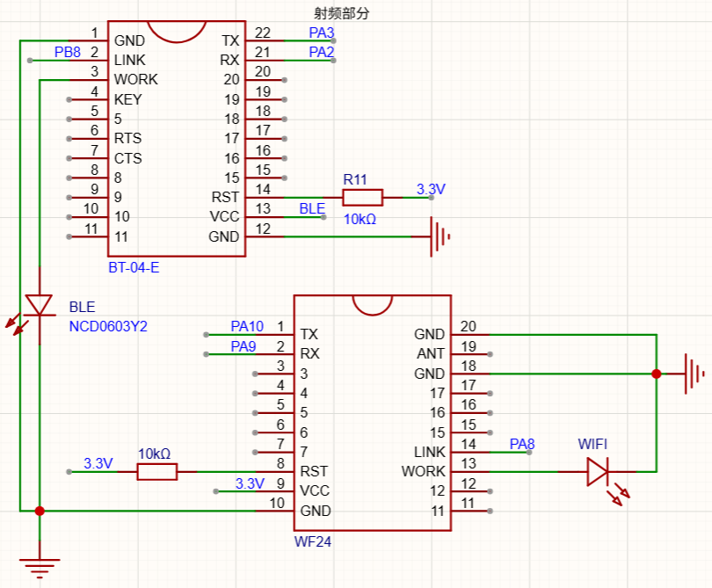Select the PA10 net label
The image size is (712, 588).
click(247, 326)
